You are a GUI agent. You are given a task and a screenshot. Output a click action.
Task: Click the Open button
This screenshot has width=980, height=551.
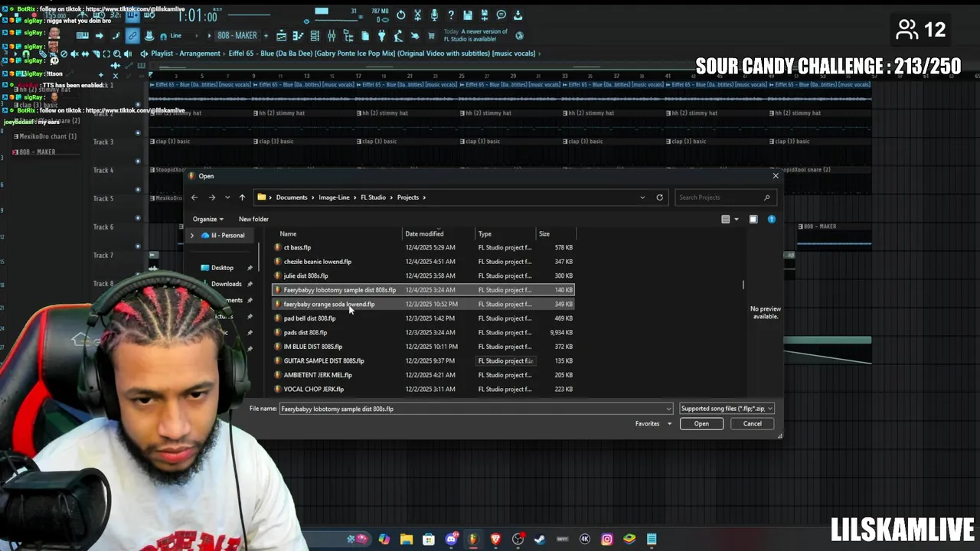[701, 424]
